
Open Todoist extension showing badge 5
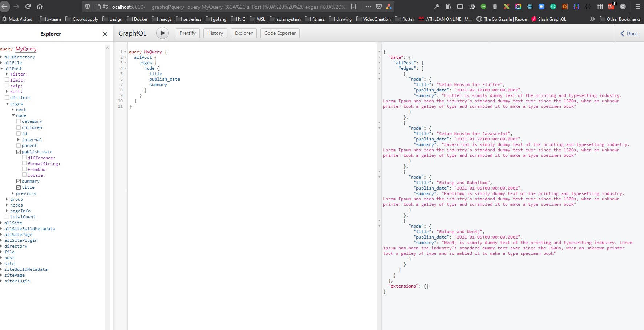click(x=612, y=7)
